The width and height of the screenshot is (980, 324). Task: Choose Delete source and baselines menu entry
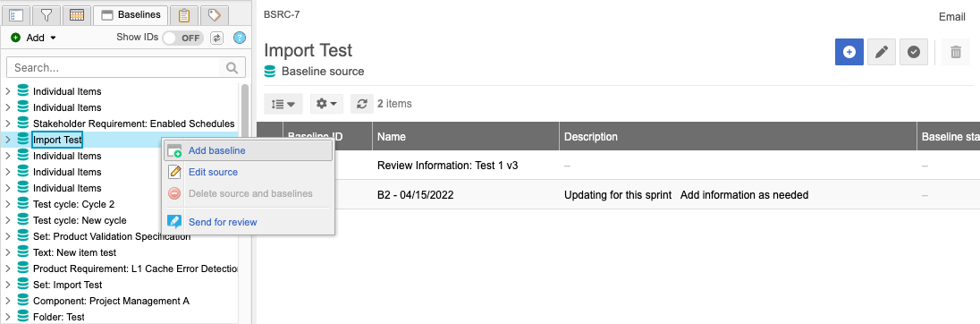pyautogui.click(x=248, y=193)
